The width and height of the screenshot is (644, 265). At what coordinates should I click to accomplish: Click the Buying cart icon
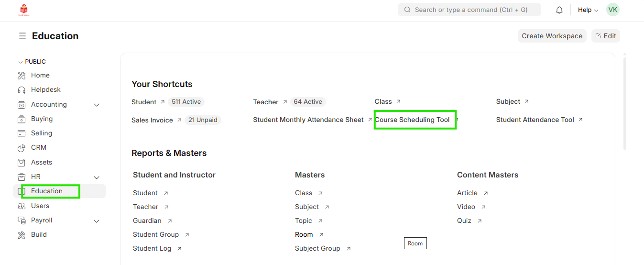click(x=22, y=119)
